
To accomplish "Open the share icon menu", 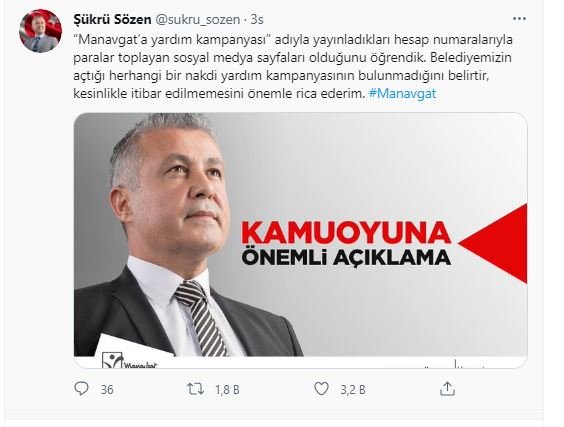I will tap(447, 389).
